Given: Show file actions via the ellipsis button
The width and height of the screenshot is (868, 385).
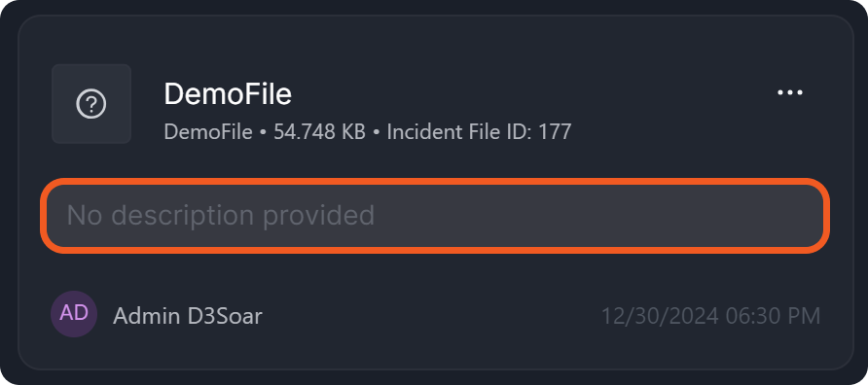Looking at the screenshot, I should pyautogui.click(x=790, y=93).
